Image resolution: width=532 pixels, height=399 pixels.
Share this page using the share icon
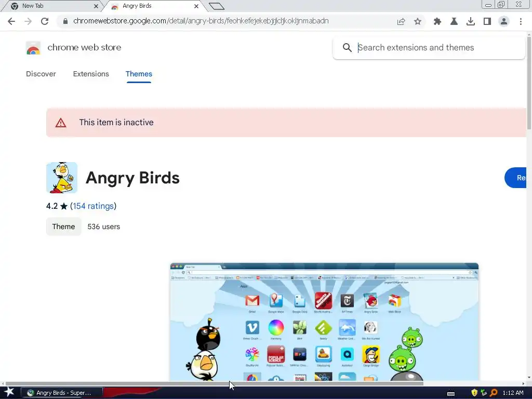401,21
